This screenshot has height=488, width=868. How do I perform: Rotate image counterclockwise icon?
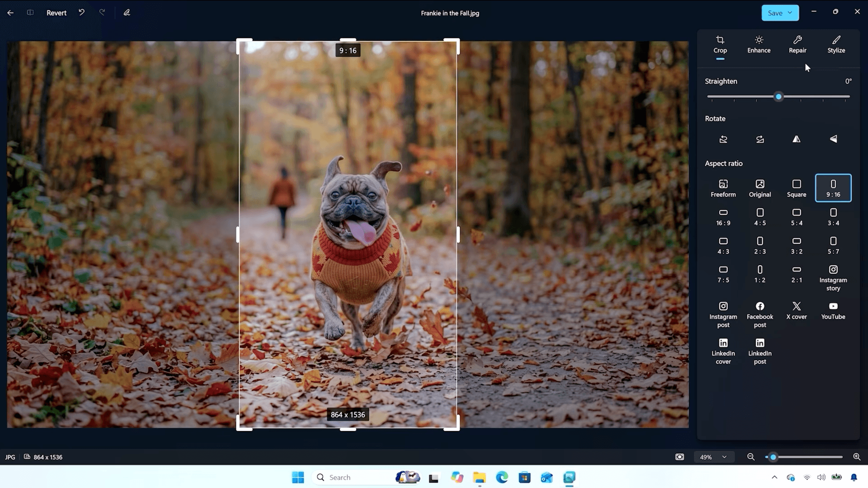[723, 139]
